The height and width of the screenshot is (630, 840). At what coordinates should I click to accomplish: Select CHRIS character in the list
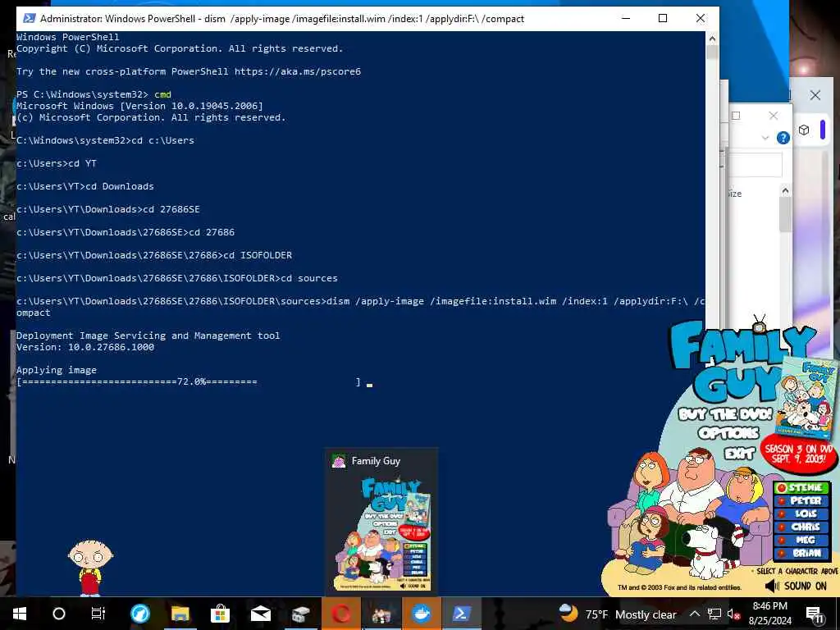pyautogui.click(x=802, y=527)
